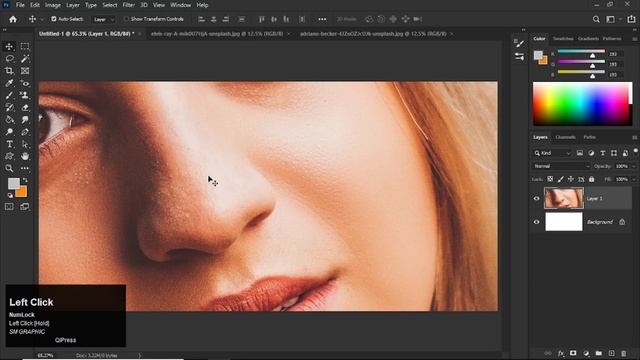Select the Smudge tool
Screen dimensions: 640x360
point(25,120)
